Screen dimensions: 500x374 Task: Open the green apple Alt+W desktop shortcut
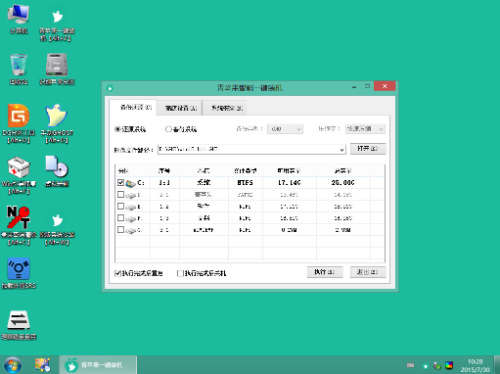(x=57, y=229)
